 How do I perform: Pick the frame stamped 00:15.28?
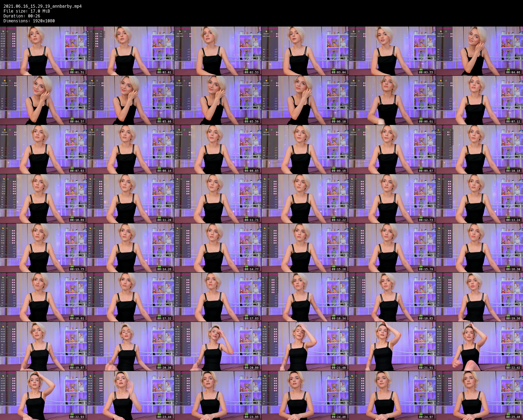point(305,248)
